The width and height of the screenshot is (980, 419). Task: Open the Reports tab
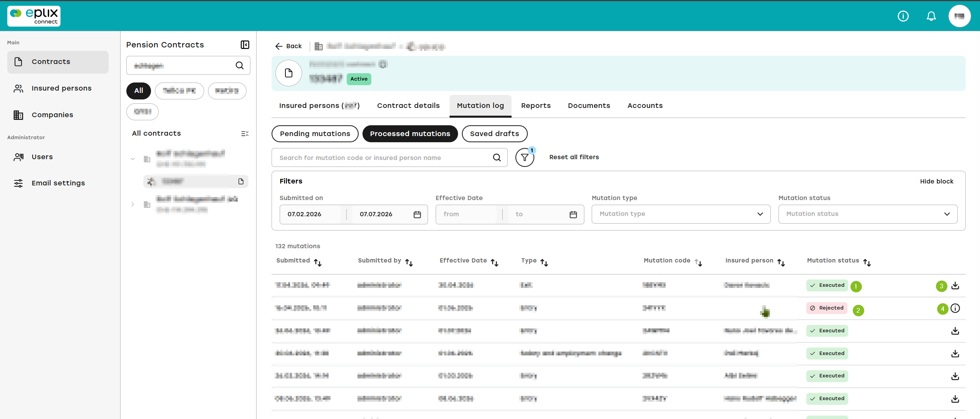tap(536, 106)
